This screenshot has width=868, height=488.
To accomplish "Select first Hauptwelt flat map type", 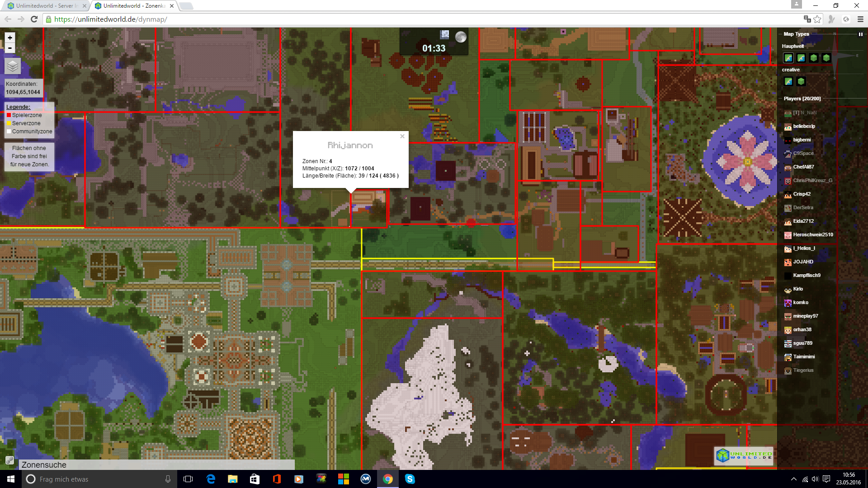I will (788, 58).
